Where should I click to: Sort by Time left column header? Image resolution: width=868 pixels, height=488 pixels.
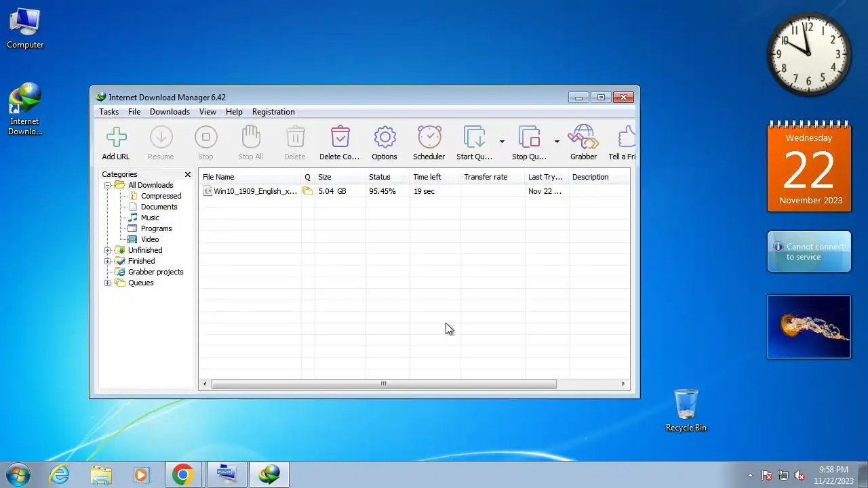pyautogui.click(x=435, y=177)
